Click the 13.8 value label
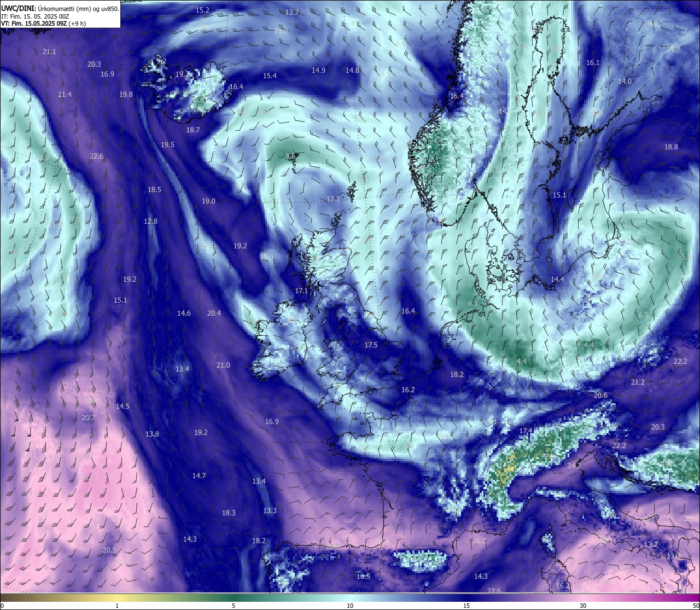The height and width of the screenshot is (610, 700). tap(152, 434)
